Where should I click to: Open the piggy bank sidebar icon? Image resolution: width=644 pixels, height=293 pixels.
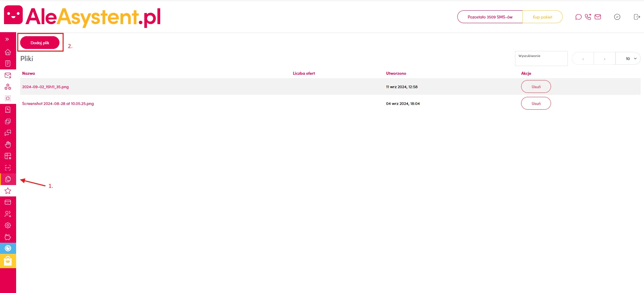click(x=8, y=237)
